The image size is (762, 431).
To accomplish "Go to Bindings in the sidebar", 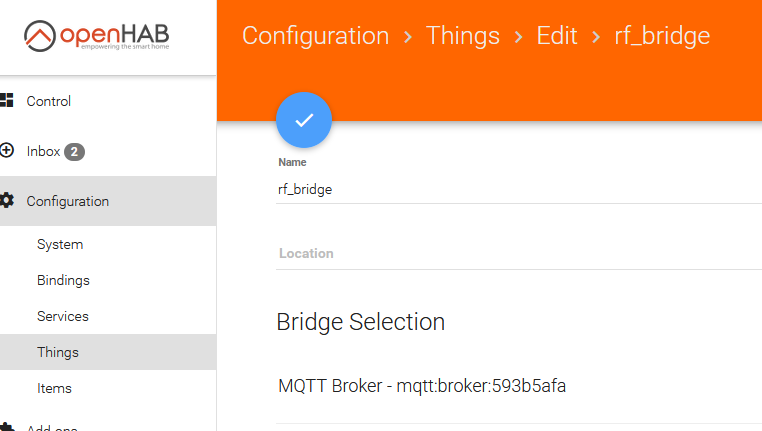I will pos(63,280).
